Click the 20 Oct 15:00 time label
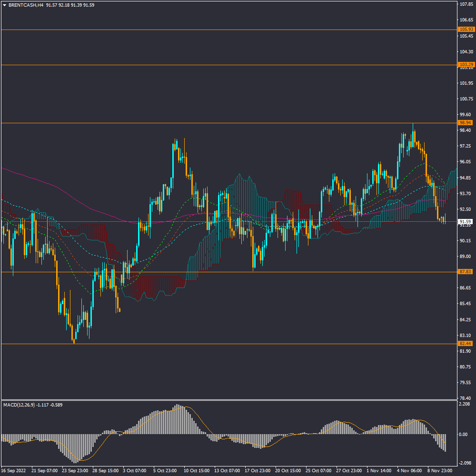Viewport: 476px width, 476px height. coord(288,470)
